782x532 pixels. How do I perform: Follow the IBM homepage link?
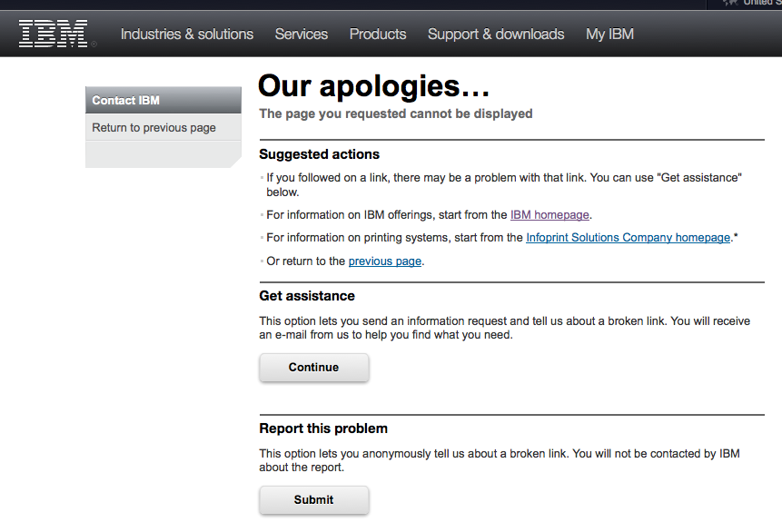[549, 215]
